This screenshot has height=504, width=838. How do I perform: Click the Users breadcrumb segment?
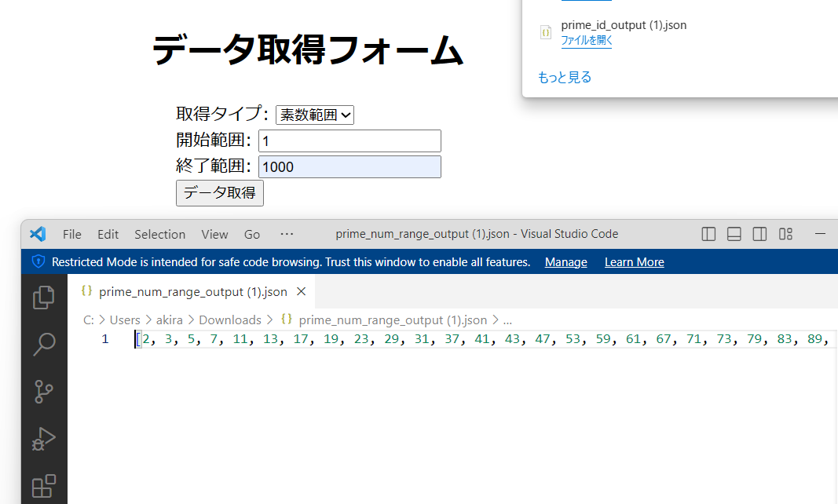pos(125,320)
